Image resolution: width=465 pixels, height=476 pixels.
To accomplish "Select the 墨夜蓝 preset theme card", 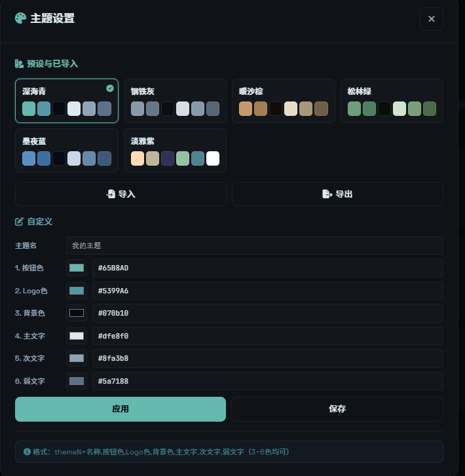I will [67, 151].
